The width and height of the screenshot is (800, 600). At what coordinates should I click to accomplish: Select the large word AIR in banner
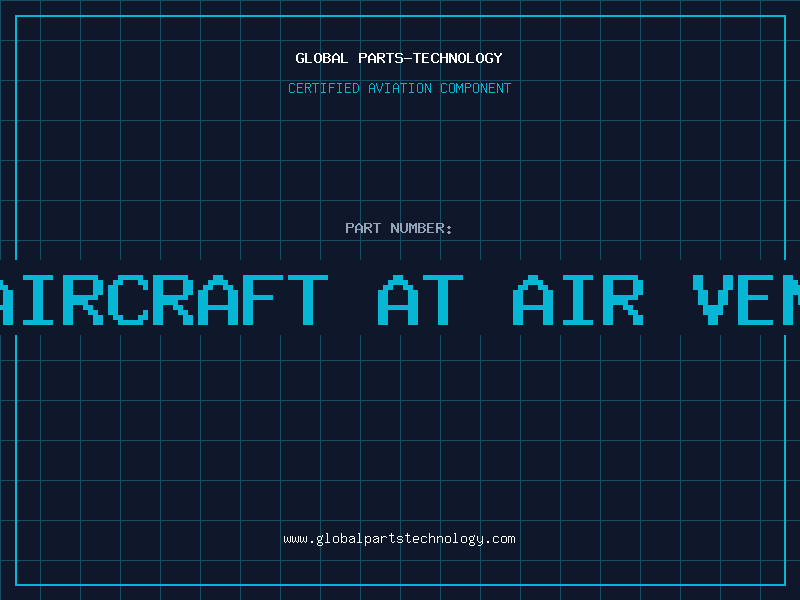[578, 300]
